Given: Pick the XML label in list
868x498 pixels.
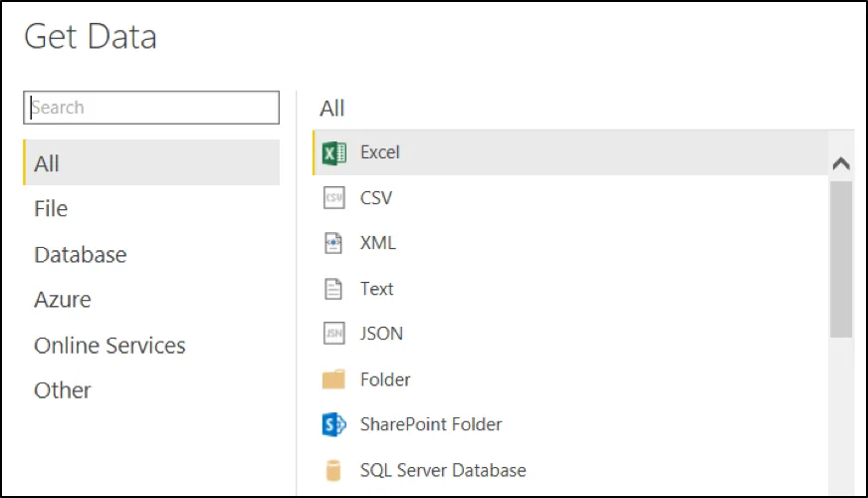Looking at the screenshot, I should tap(378, 243).
